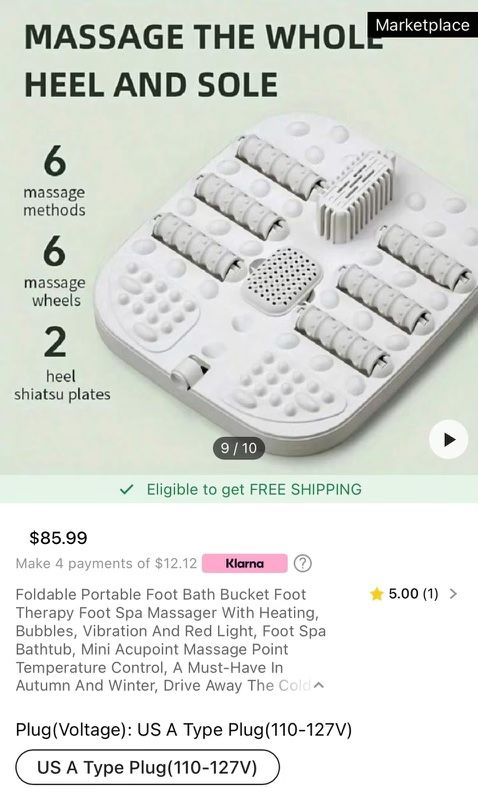478x800 pixels.
Task: Click the 9 / 10 image counter
Action: (x=239, y=448)
